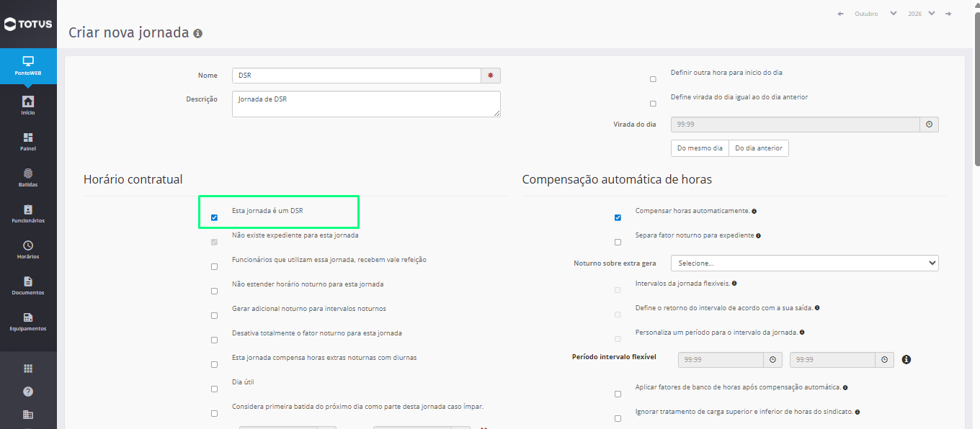Click the Horário contratual heading
The image size is (980, 429).
tap(133, 179)
